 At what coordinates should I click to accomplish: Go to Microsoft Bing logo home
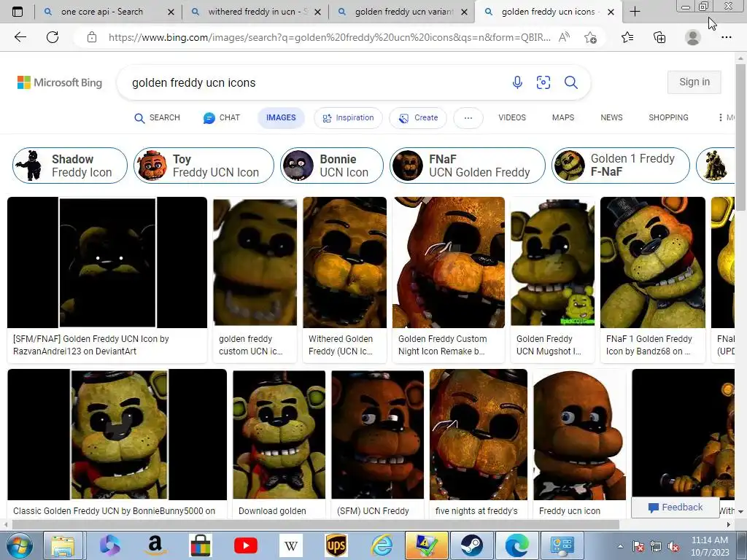[60, 82]
